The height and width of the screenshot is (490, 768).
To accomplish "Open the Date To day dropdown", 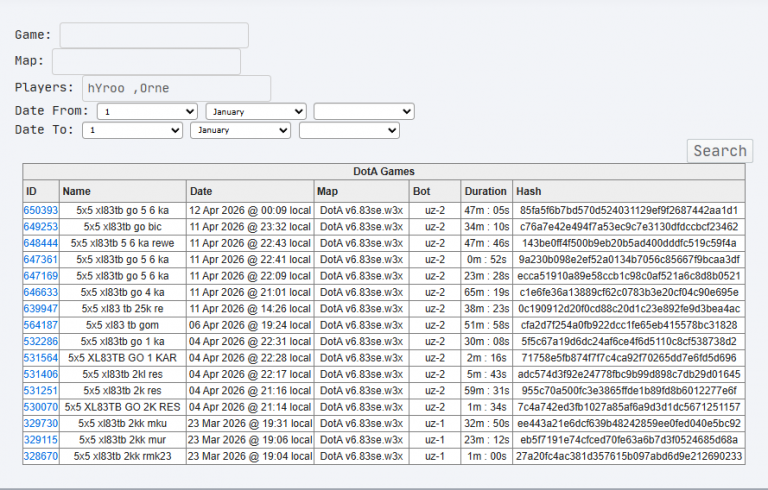I will point(133,130).
